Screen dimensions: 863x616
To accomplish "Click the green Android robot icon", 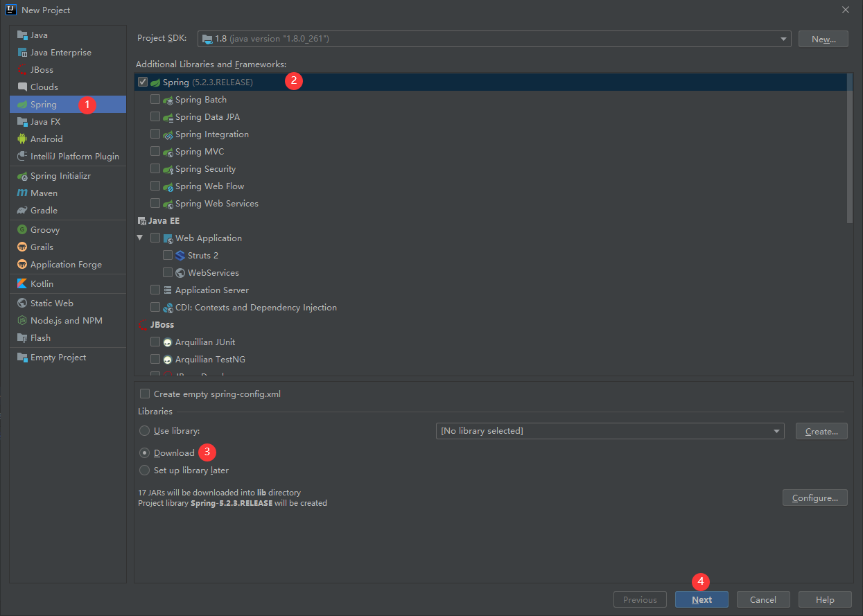I will (x=22, y=139).
